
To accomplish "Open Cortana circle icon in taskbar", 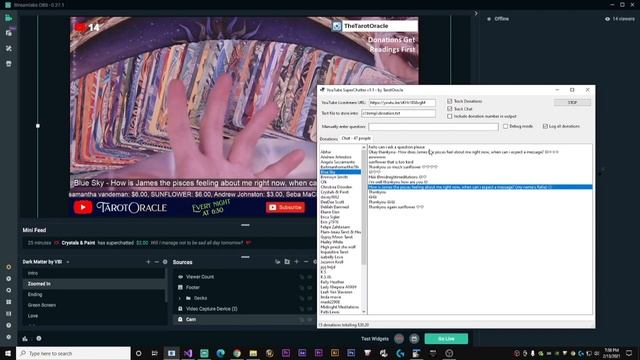I will pyautogui.click(x=138, y=353).
